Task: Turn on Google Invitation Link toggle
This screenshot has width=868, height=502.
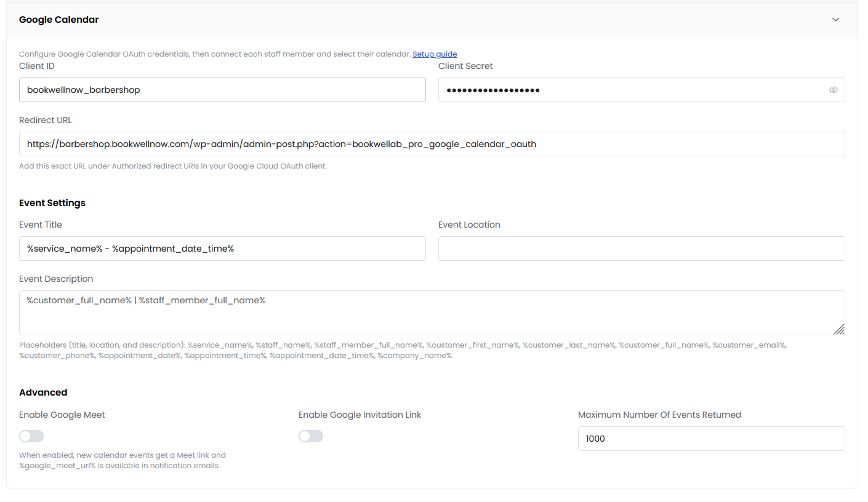Action: 311,436
